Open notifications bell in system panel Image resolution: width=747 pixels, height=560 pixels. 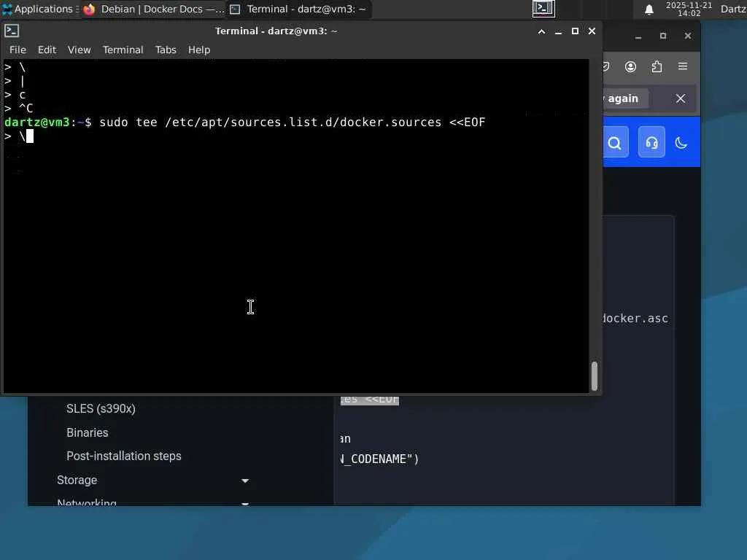649,9
